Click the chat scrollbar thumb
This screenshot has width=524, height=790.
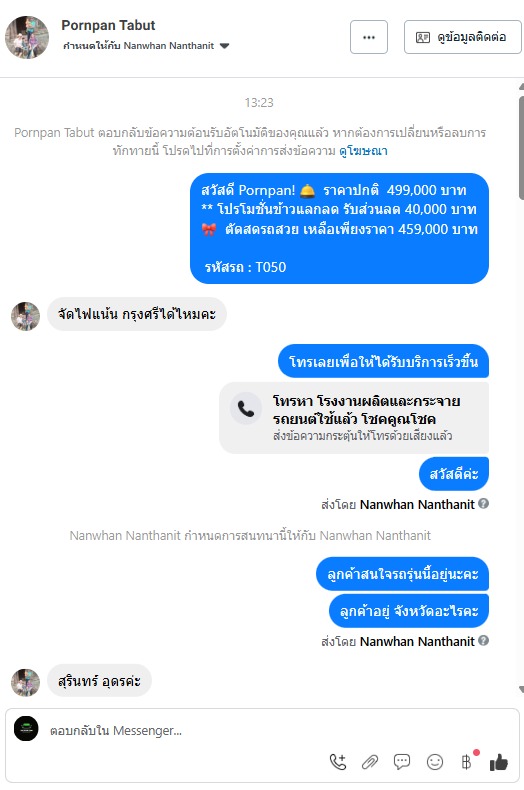pos(521,149)
